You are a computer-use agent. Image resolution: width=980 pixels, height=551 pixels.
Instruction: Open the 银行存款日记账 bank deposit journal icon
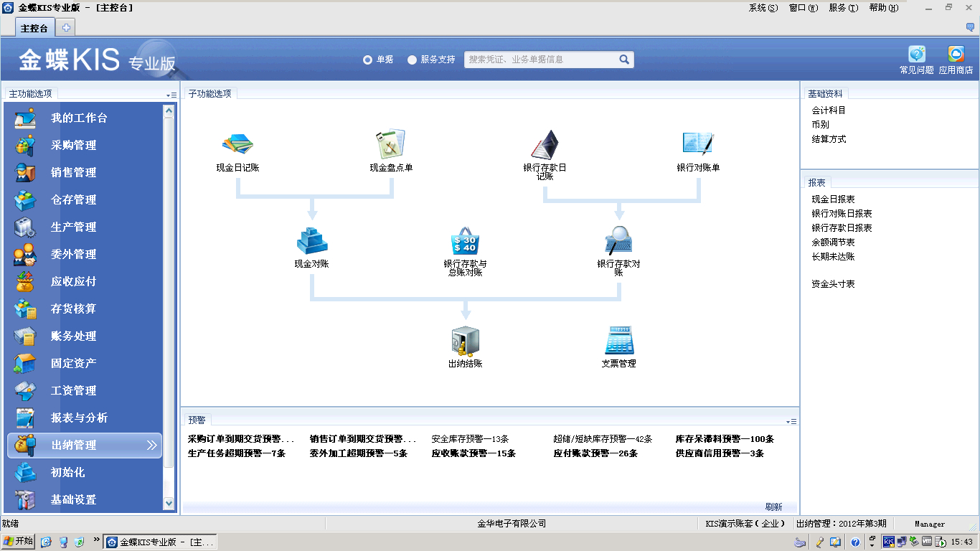pyautogui.click(x=545, y=144)
